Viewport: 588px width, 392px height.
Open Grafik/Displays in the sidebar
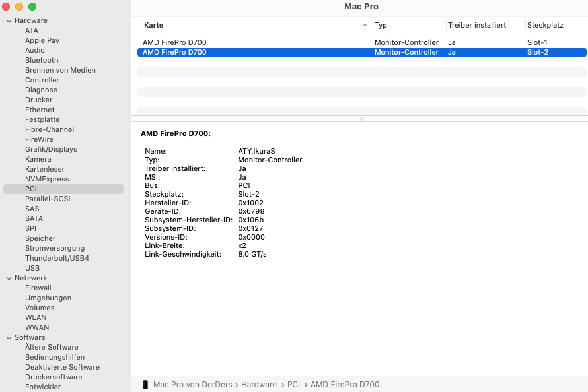pyautogui.click(x=51, y=149)
